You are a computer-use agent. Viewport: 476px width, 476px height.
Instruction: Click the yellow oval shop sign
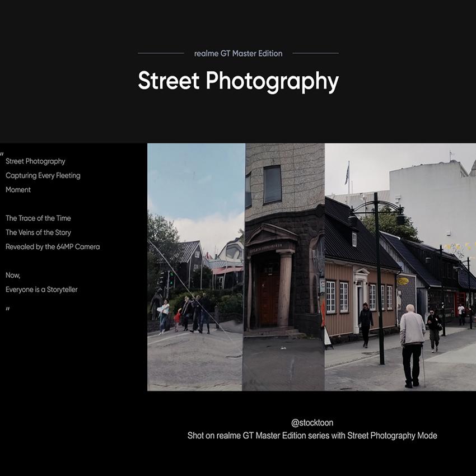tap(403, 281)
